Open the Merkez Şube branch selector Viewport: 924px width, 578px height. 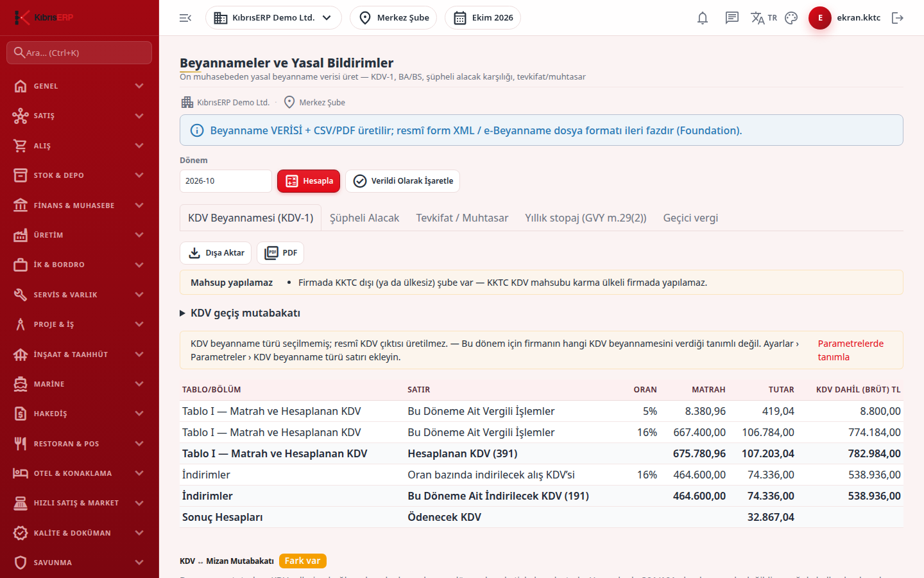[x=393, y=18]
